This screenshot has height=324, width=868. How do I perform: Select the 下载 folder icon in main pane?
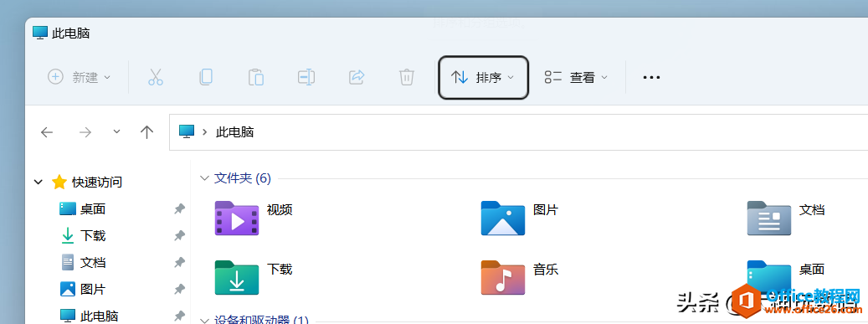237,277
